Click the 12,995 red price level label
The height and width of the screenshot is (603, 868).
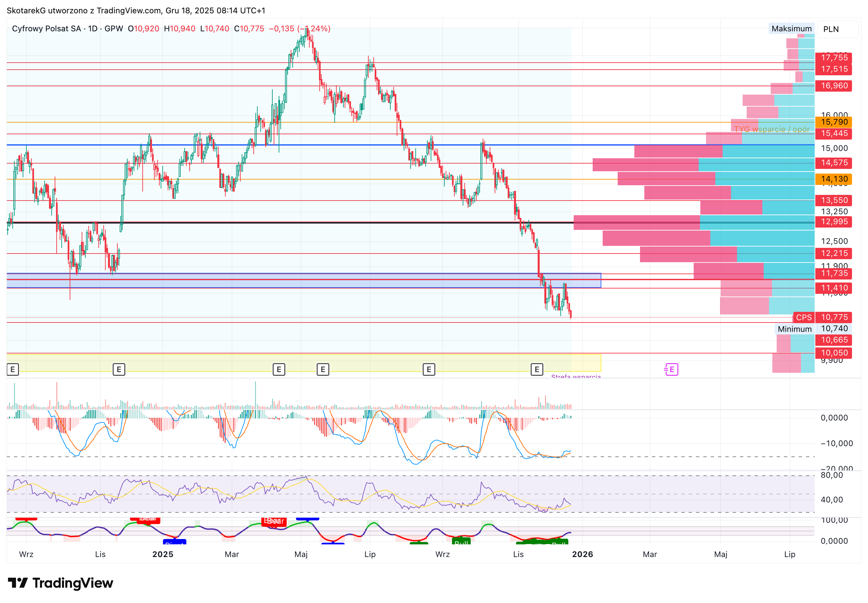coord(834,222)
